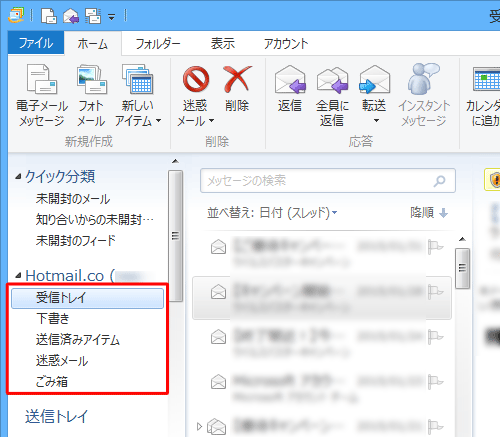The height and width of the screenshot is (437, 500).
Task: Open the 送信トレイ folder
Action: pyautogui.click(x=56, y=416)
